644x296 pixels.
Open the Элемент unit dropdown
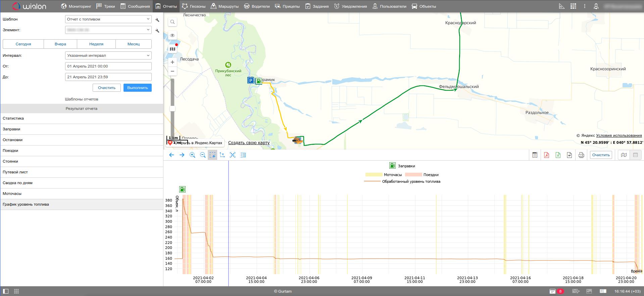(108, 30)
